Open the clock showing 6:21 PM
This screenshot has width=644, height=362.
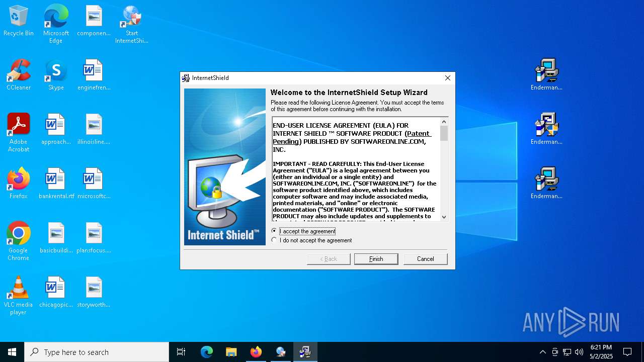601,352
